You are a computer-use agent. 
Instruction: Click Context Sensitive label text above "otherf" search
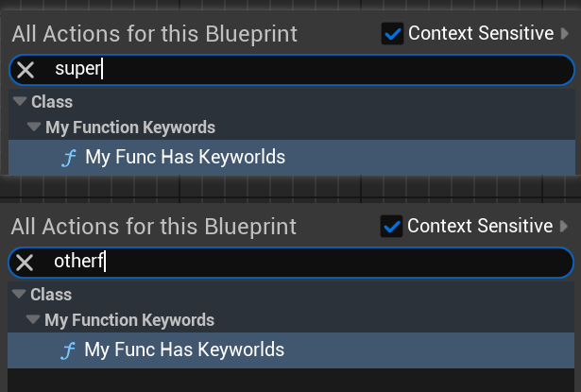480,227
